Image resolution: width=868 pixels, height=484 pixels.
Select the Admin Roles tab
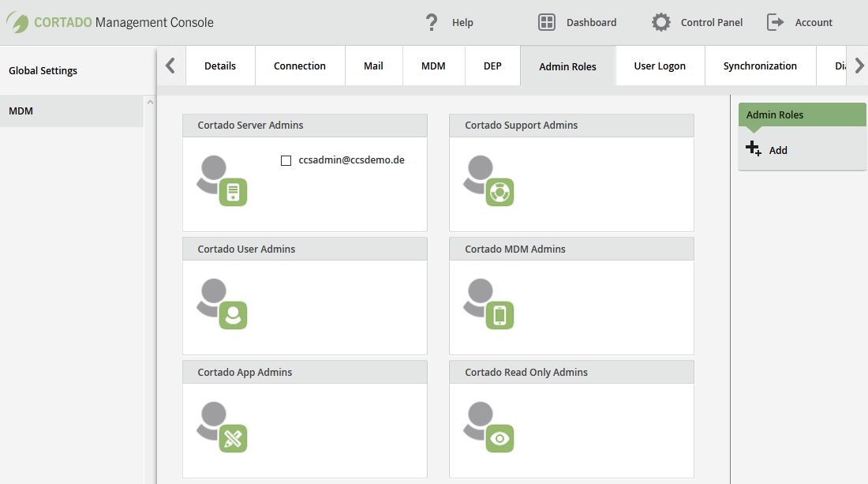(568, 66)
